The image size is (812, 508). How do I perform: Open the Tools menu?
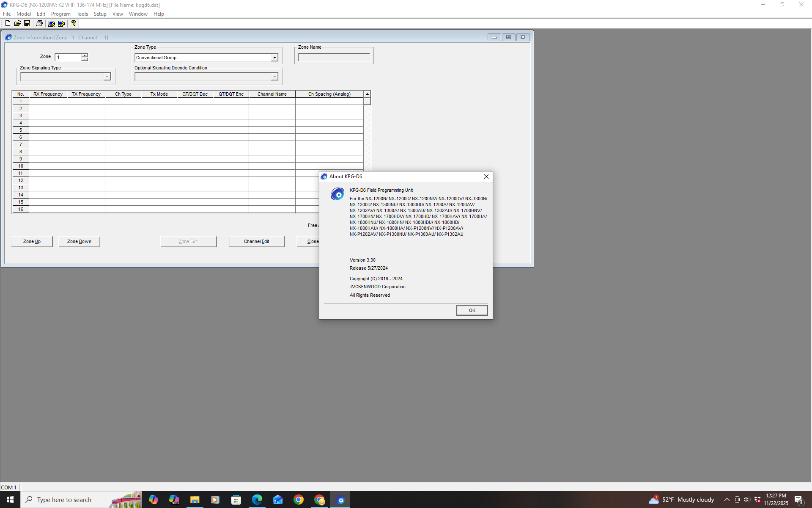(82, 14)
